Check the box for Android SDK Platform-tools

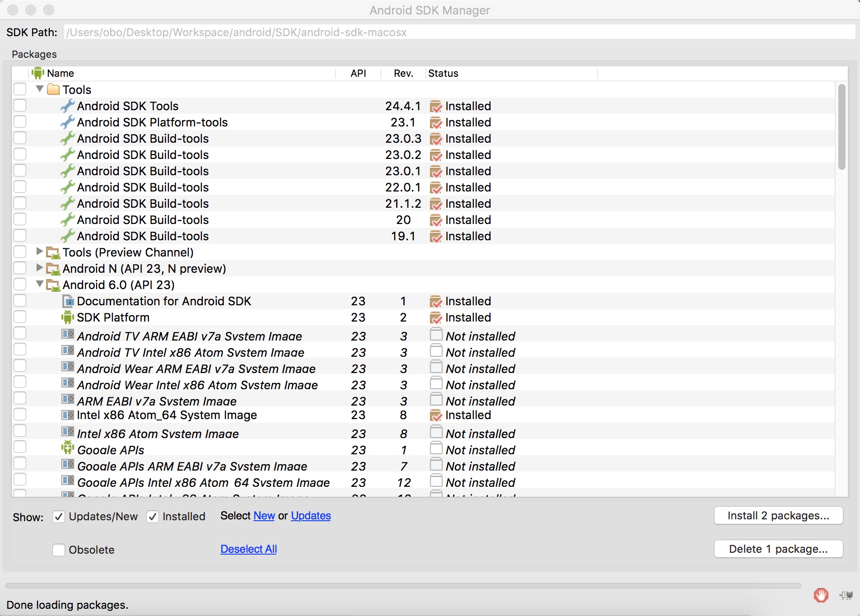coord(20,121)
